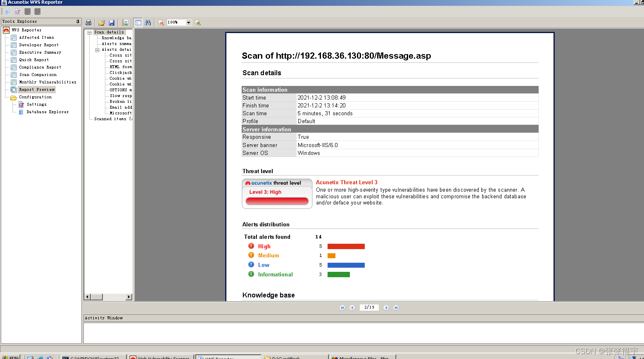Click the blue Low alerts bar

(346, 265)
